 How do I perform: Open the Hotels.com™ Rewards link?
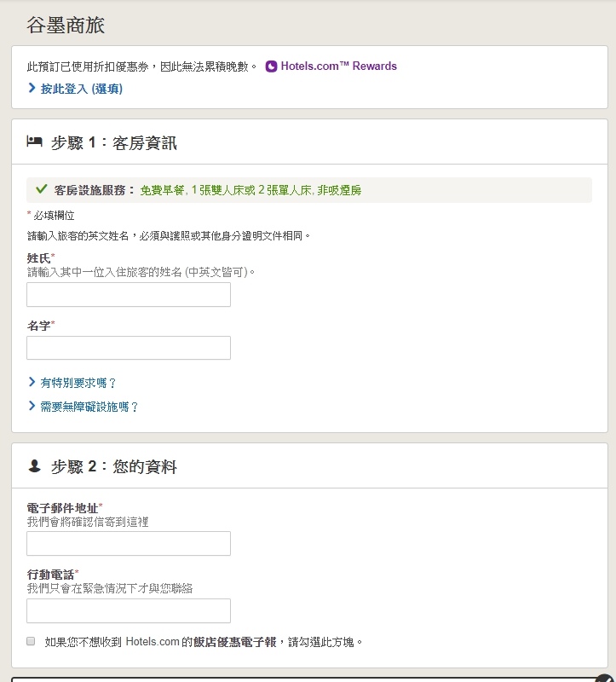tap(338, 66)
